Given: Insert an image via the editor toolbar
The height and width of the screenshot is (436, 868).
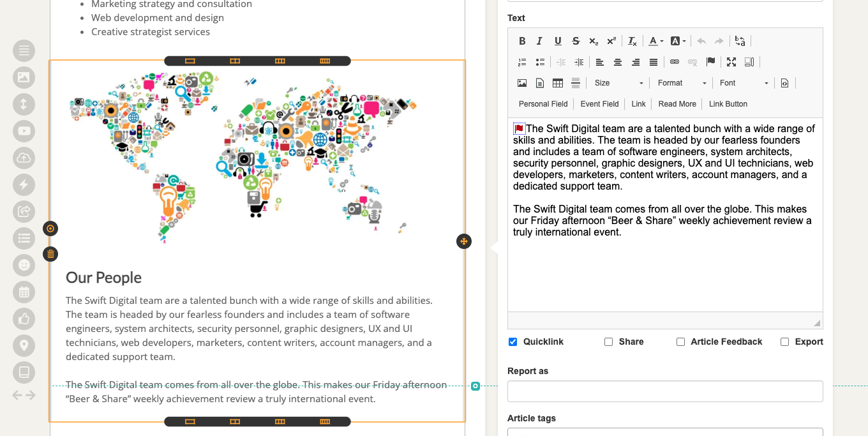Looking at the screenshot, I should click(x=522, y=83).
